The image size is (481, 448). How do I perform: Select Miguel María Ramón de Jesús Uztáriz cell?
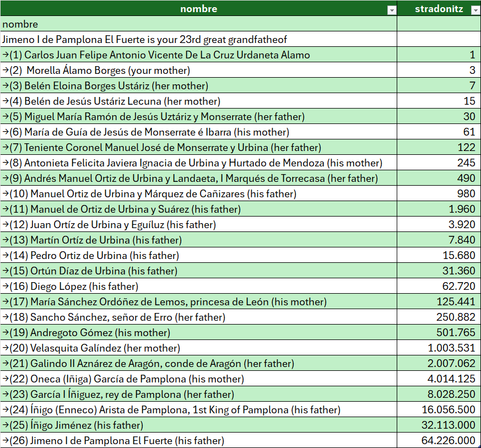click(x=199, y=117)
